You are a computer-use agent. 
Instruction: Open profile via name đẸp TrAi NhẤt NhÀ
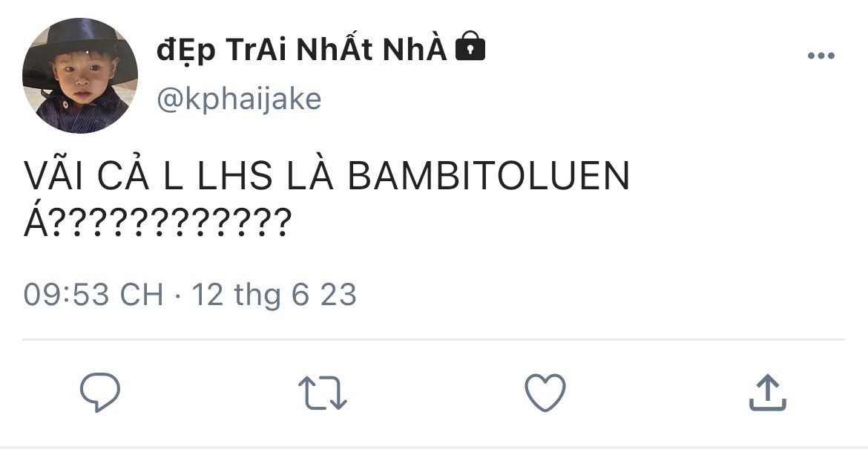pos(302,50)
